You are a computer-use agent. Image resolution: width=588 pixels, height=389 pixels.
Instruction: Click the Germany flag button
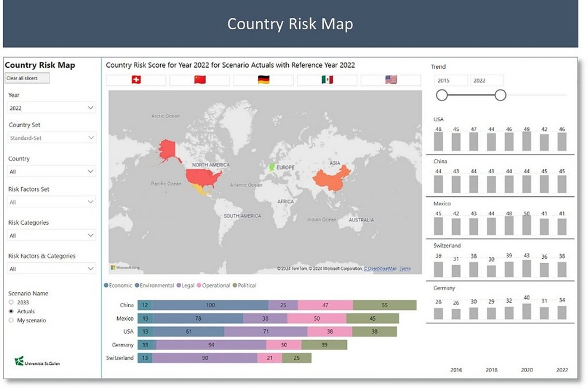(x=264, y=80)
